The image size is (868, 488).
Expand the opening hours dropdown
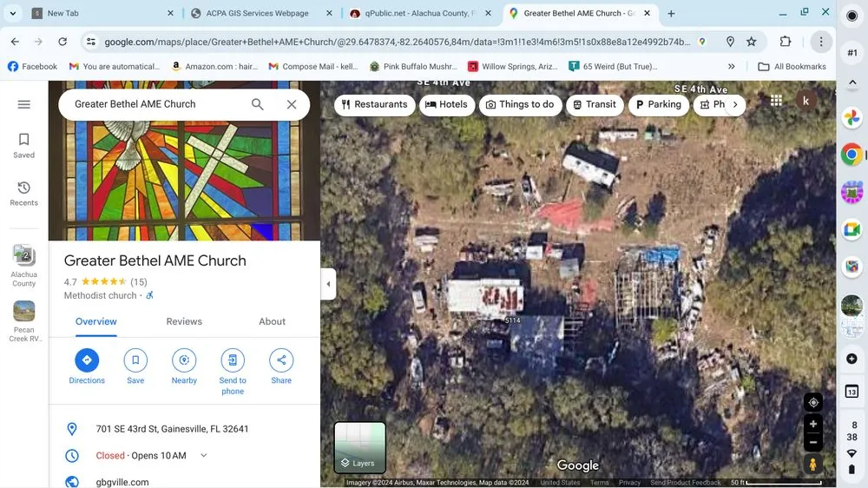coord(204,455)
